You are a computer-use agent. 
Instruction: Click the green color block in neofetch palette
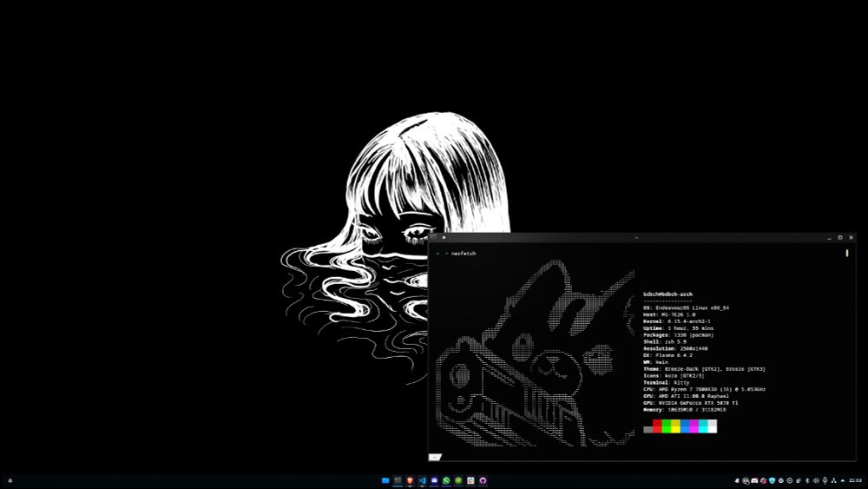pos(667,426)
